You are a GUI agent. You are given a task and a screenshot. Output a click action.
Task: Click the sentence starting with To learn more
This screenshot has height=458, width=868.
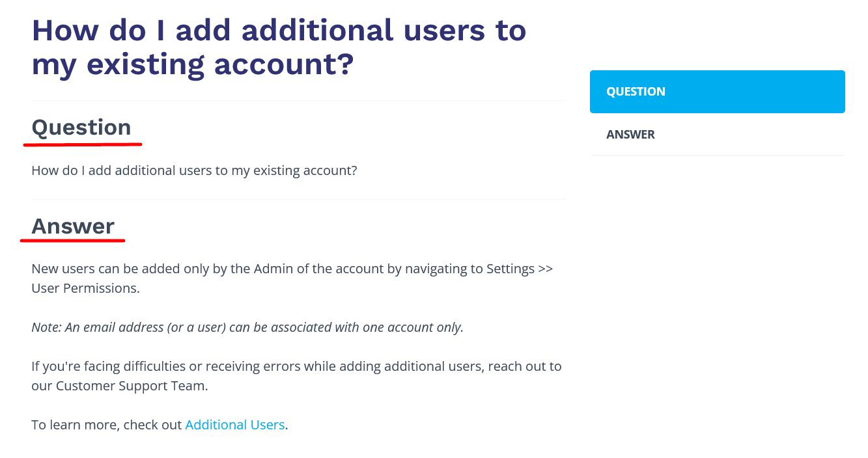click(x=158, y=424)
